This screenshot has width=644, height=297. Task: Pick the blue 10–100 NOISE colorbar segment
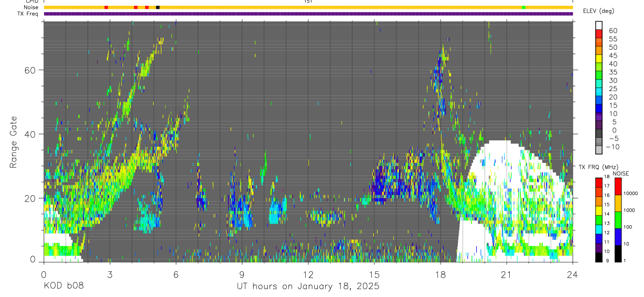coord(618,237)
